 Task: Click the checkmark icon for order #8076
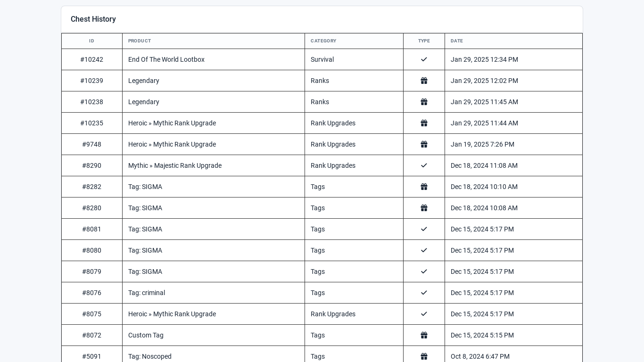[x=424, y=293]
